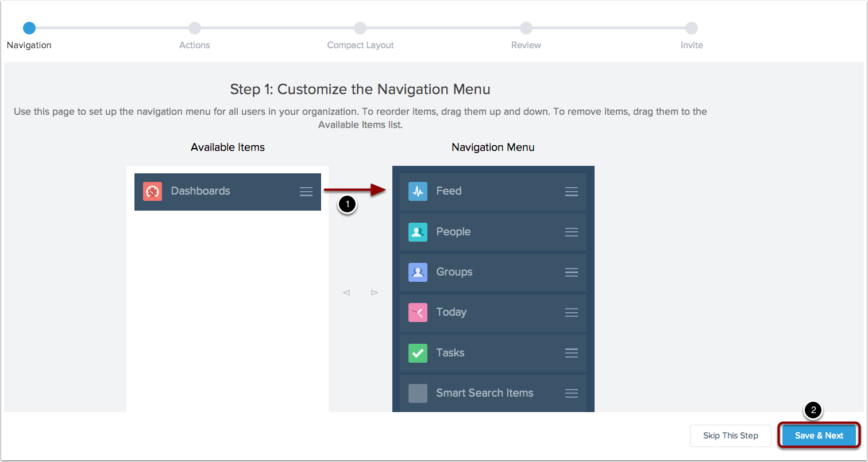868x462 pixels.
Task: Click the green Tasks checkmark icon
Action: coord(418,353)
